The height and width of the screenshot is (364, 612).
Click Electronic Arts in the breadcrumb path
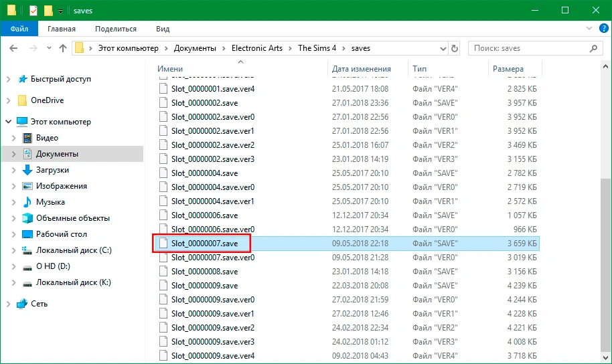point(257,48)
